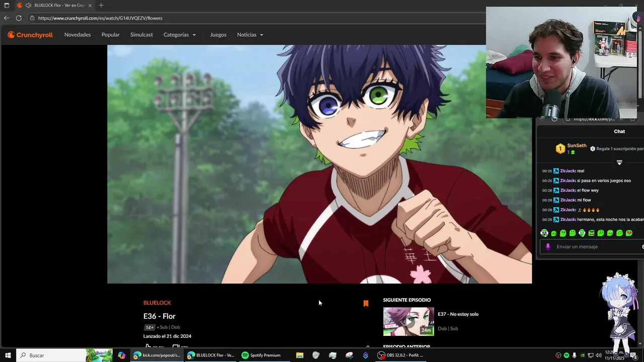Collapse the chat leaderboard arrow
644x362 pixels.
coord(619,162)
